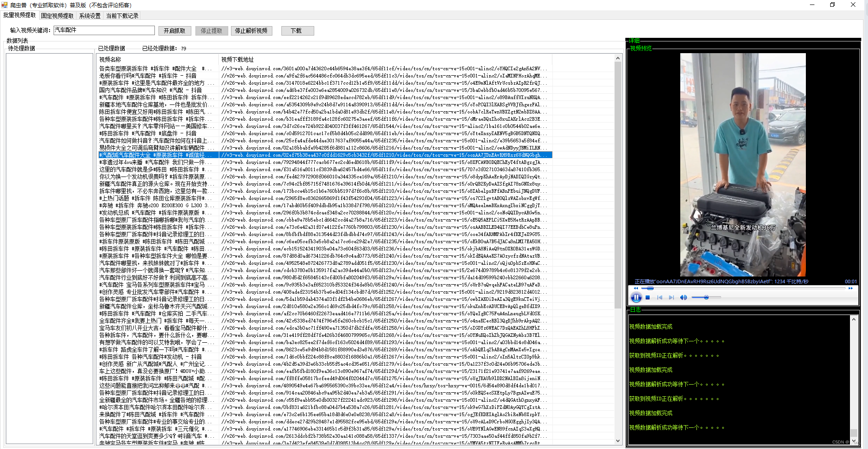Select the row 宝马车友们初八开业大吉
The width and height of the screenshot is (868, 449).
[325, 328]
